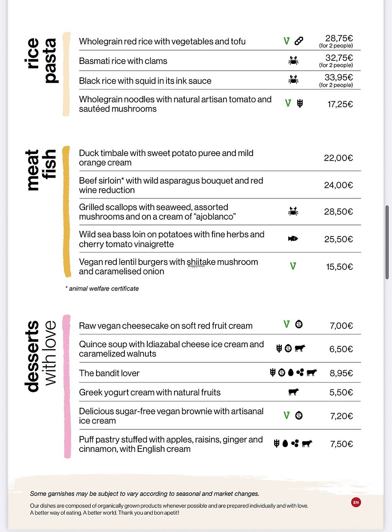Click the wheat icon beside Puff pastry
The image size is (392, 532).
276,443
